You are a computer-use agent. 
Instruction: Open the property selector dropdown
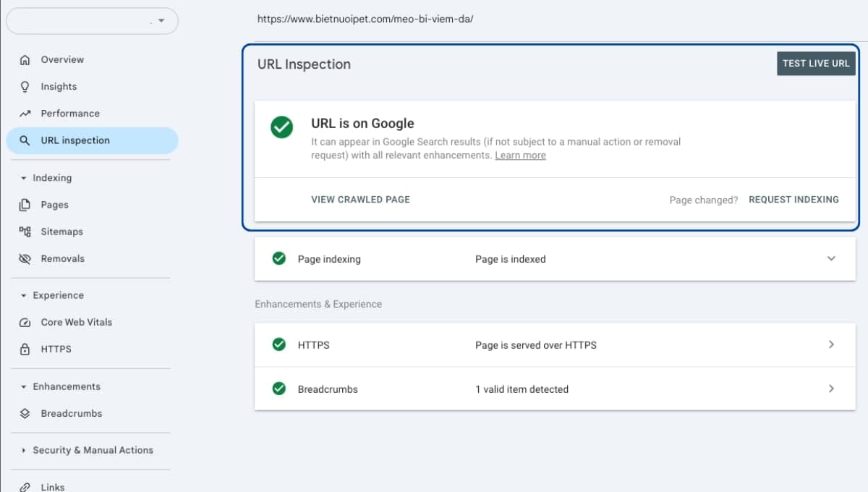(x=92, y=20)
